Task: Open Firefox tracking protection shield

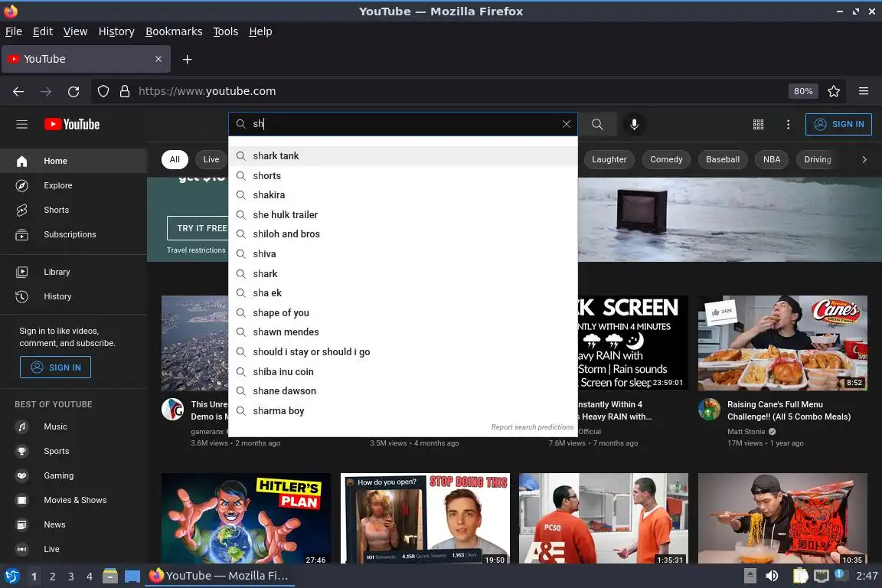Action: coord(103,91)
